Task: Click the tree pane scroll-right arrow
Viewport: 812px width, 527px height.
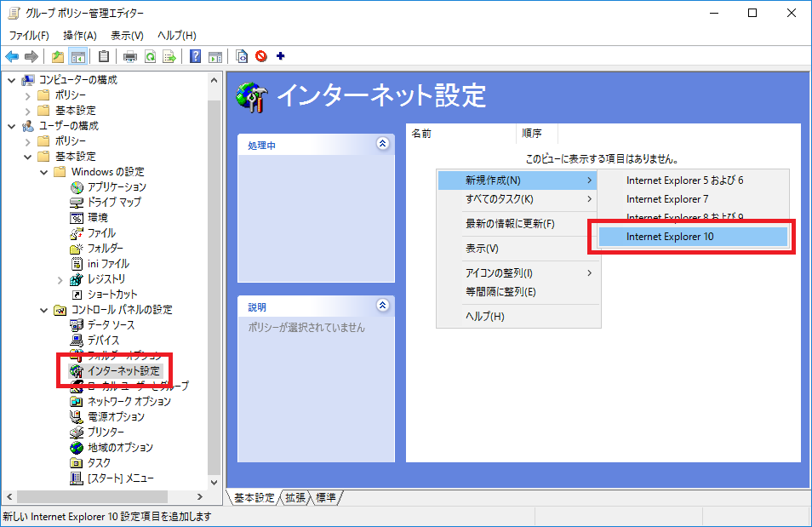Action: (200, 497)
